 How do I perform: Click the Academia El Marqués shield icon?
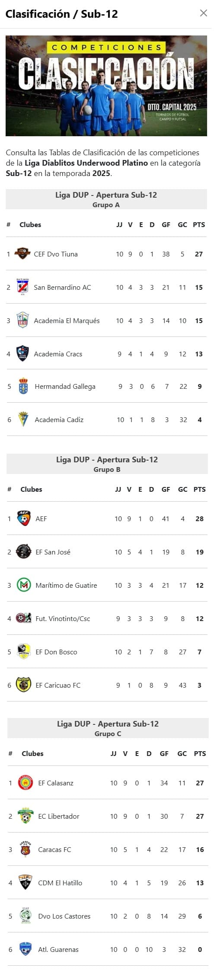point(22,320)
